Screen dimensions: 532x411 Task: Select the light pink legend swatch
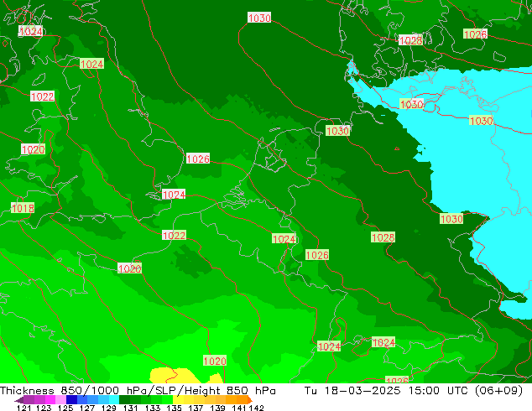point(60,400)
